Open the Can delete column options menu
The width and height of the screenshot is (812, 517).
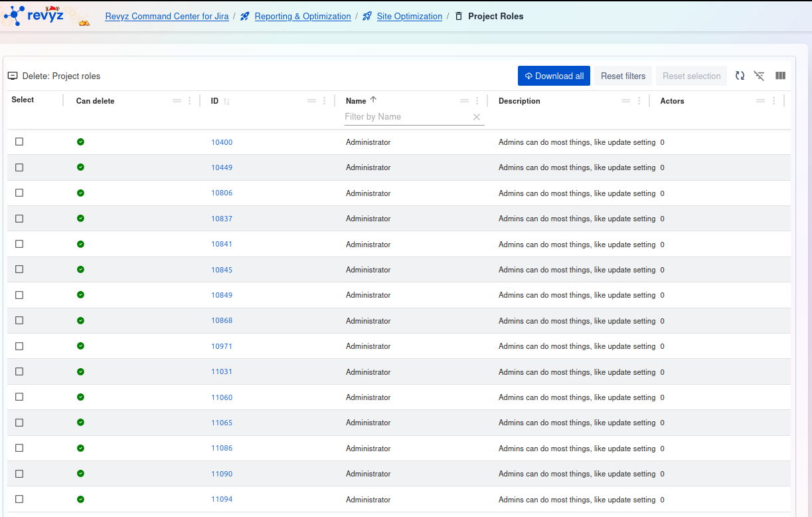click(x=190, y=101)
